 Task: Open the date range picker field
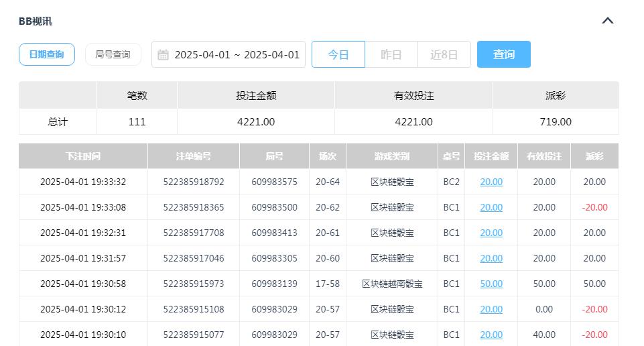coord(236,55)
